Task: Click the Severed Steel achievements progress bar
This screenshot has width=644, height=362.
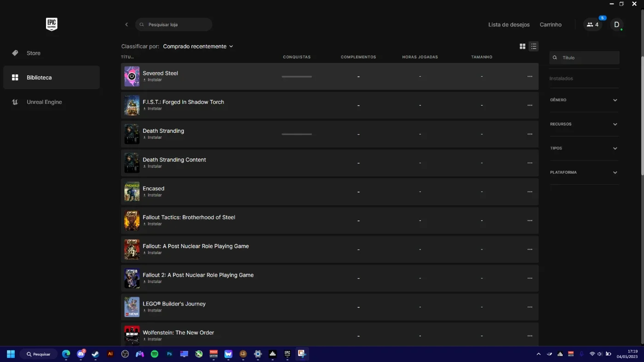Action: (x=297, y=77)
